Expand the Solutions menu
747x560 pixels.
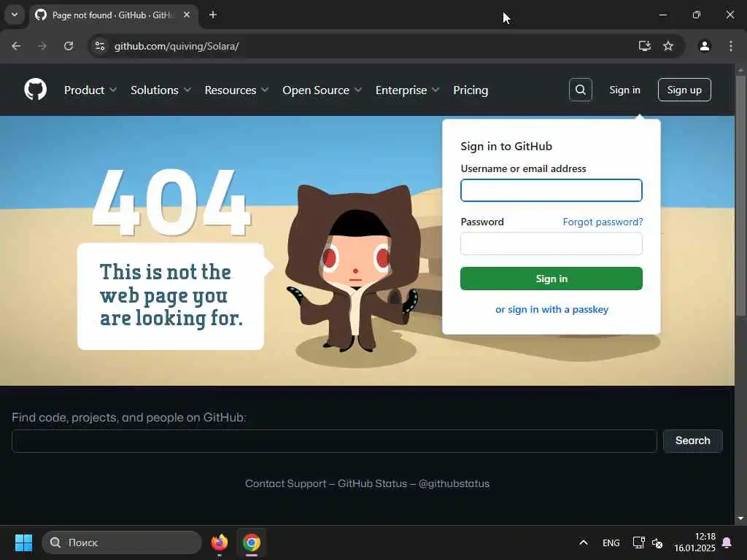[x=160, y=90]
